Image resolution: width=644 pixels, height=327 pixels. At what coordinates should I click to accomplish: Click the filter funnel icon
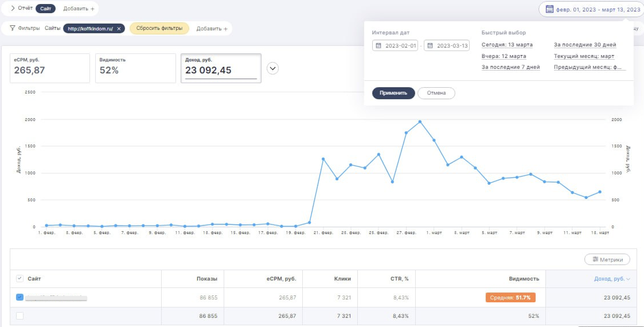click(12, 28)
